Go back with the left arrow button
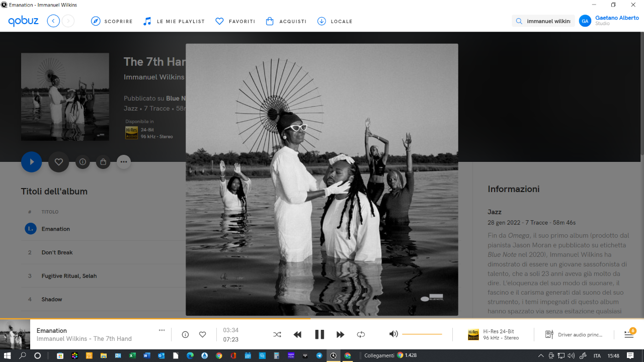Screen dimensions: 644x362 (53, 21)
